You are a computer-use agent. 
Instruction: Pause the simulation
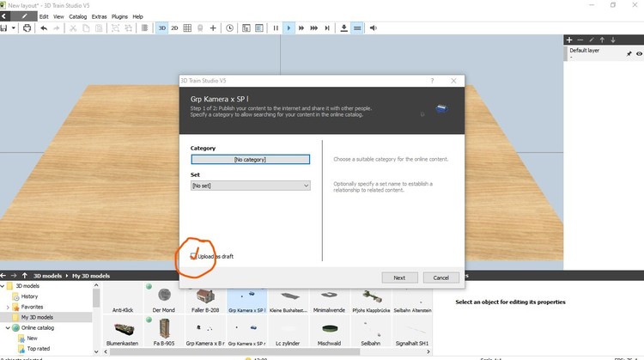(x=276, y=28)
